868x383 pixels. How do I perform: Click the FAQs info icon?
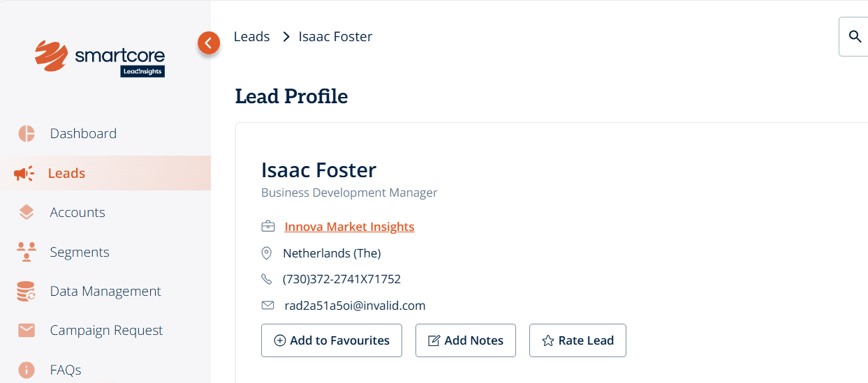pyautogui.click(x=27, y=370)
